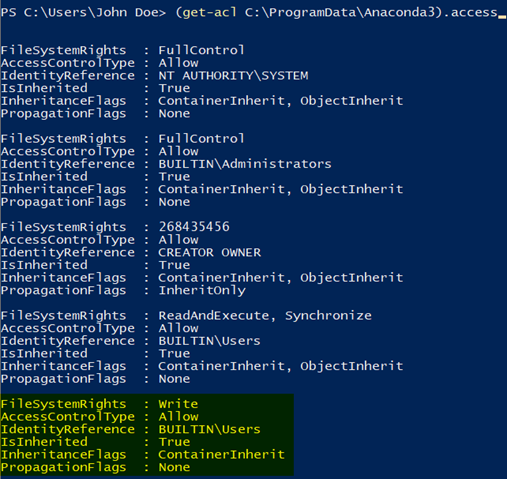
Task: Click the highlighted PropagationFlags label
Action: tap(63, 467)
